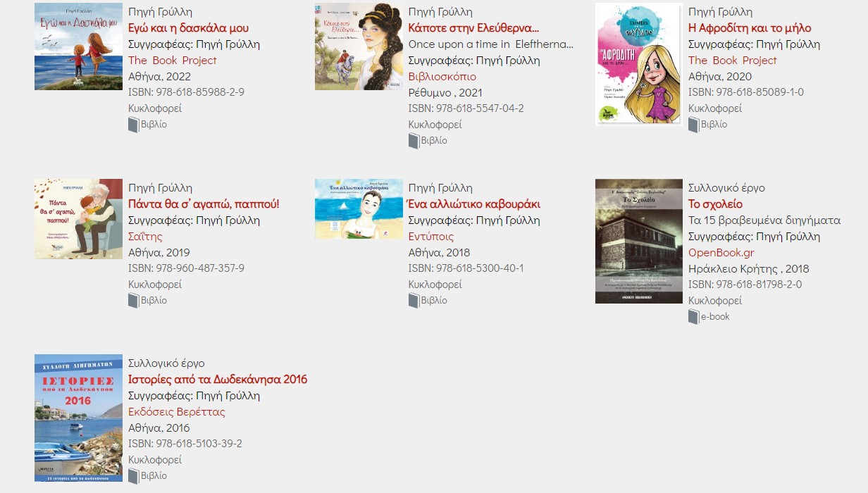The image size is (868, 493).
Task: Open Εκδόσεις Βερέττας publisher link
Action: (177, 412)
